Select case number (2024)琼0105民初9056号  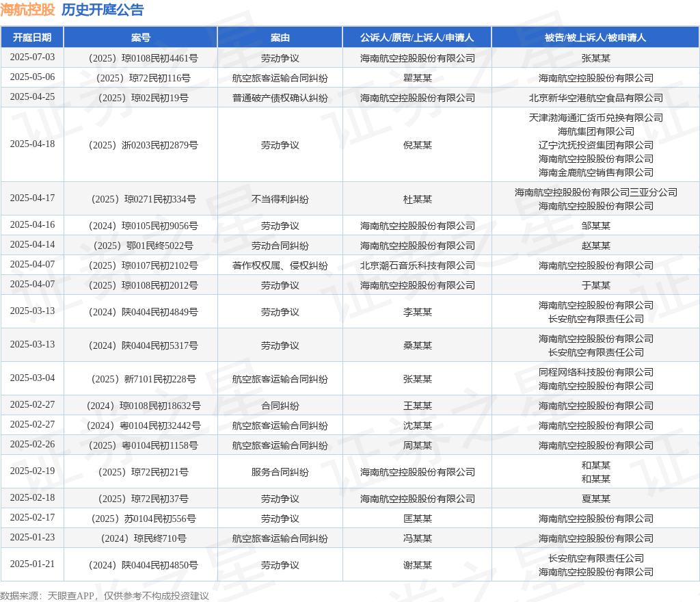[x=141, y=226]
